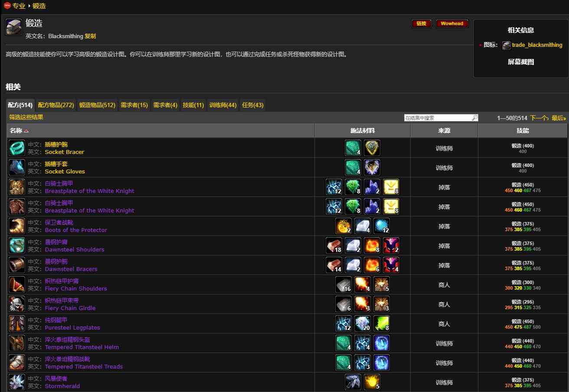The image size is (569, 392).
Task: Open the 技能(11) tab
Action: pyautogui.click(x=193, y=105)
